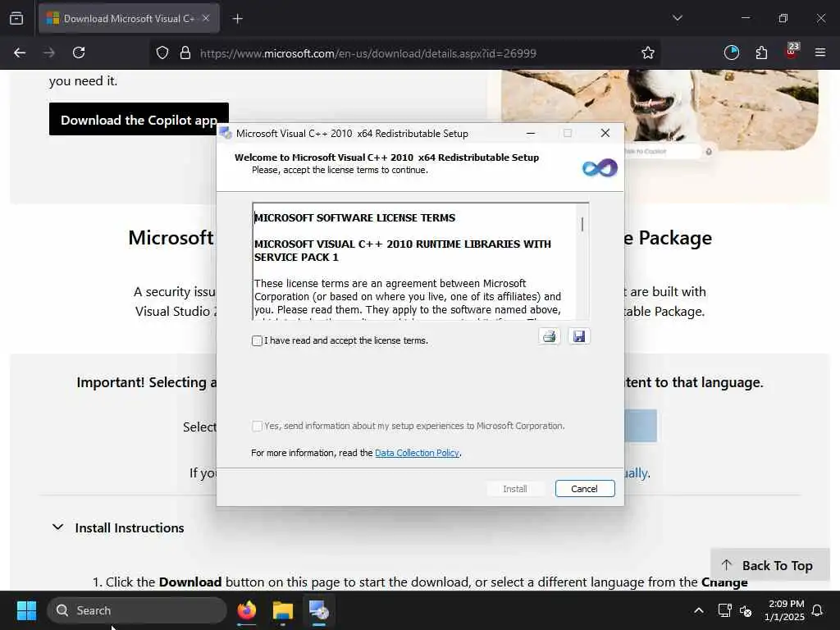Click the Back To Top button

tap(769, 565)
